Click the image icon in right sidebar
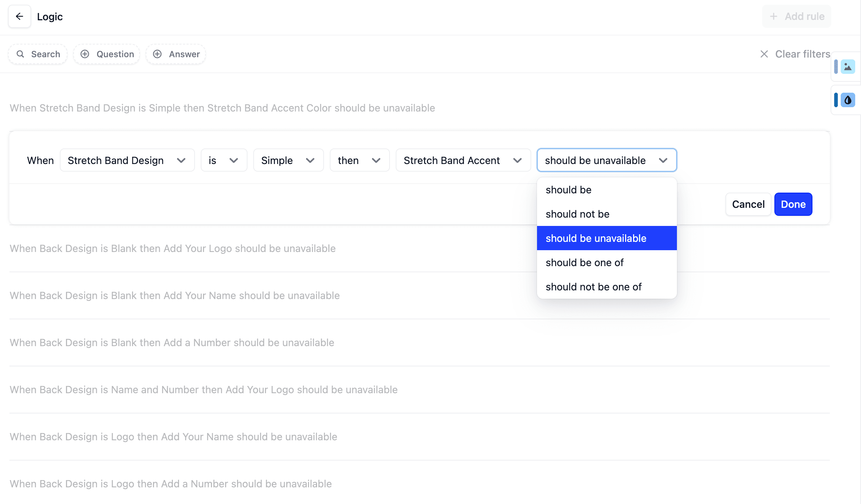861x504 pixels. coord(848,67)
